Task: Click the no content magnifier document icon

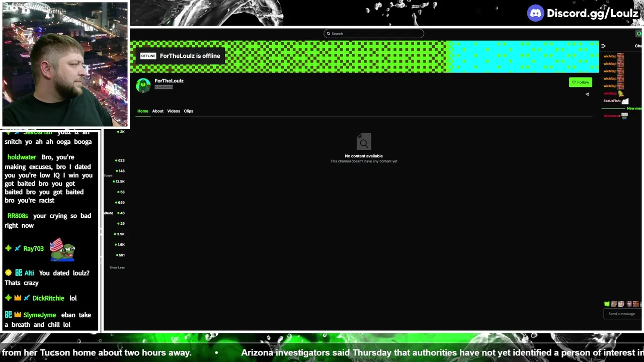Action: (364, 142)
